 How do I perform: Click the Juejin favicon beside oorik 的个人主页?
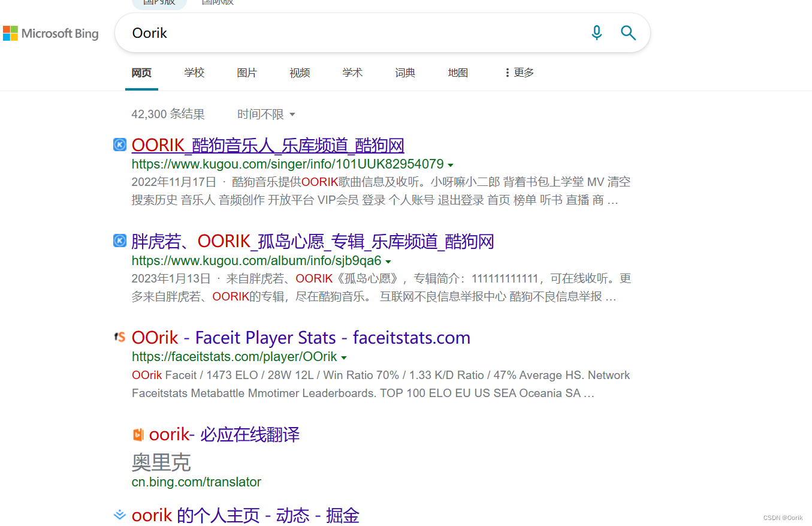pos(120,515)
